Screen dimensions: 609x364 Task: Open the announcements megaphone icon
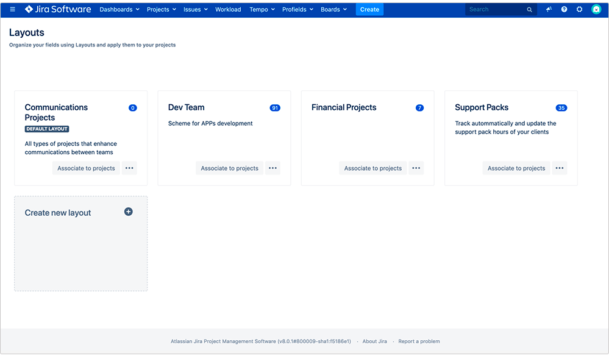548,9
